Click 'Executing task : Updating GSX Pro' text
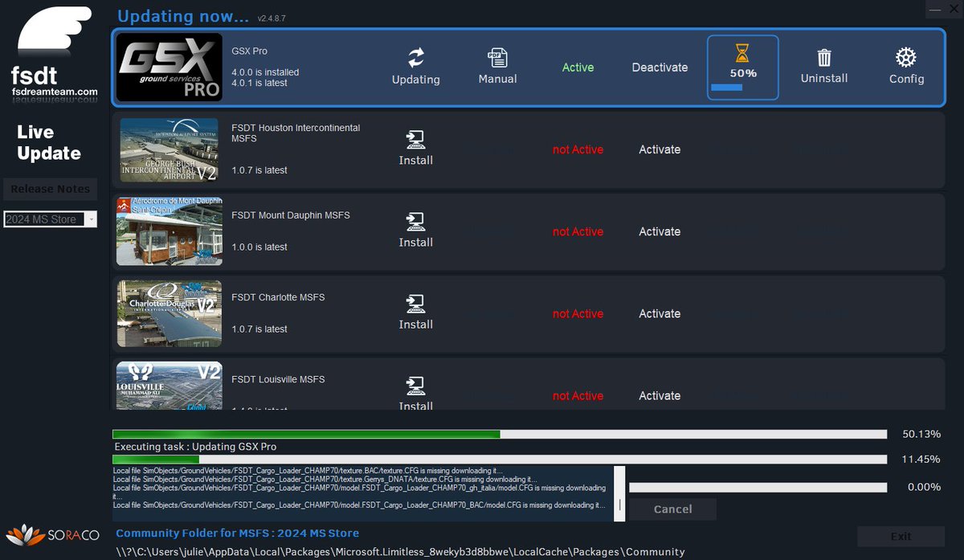This screenshot has height=560, width=964. click(x=195, y=447)
